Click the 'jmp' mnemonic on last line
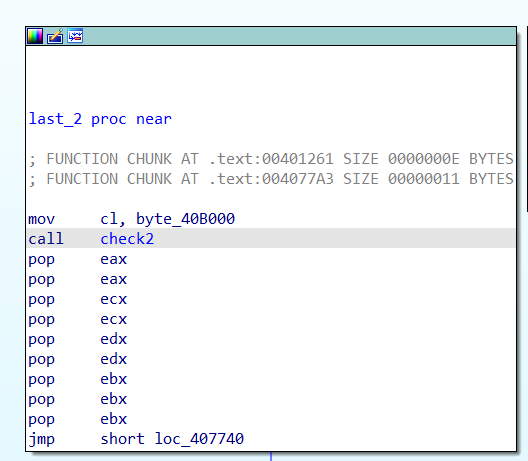Viewport: 528px width, 461px height. tap(41, 439)
